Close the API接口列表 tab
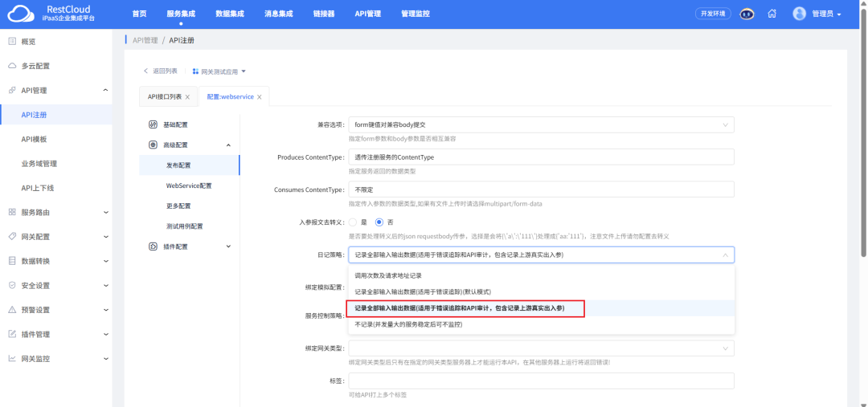The height and width of the screenshot is (407, 868). [187, 97]
